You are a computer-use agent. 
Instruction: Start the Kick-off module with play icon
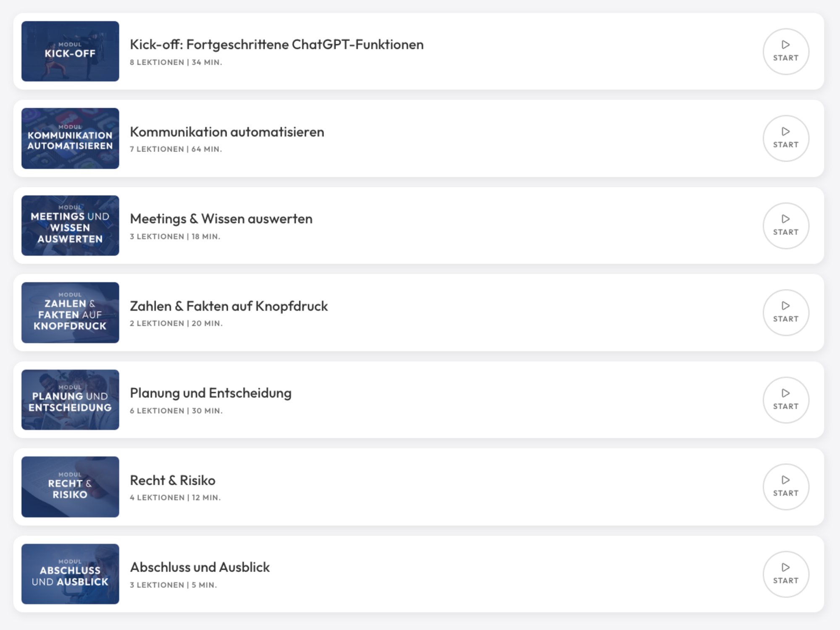(785, 51)
